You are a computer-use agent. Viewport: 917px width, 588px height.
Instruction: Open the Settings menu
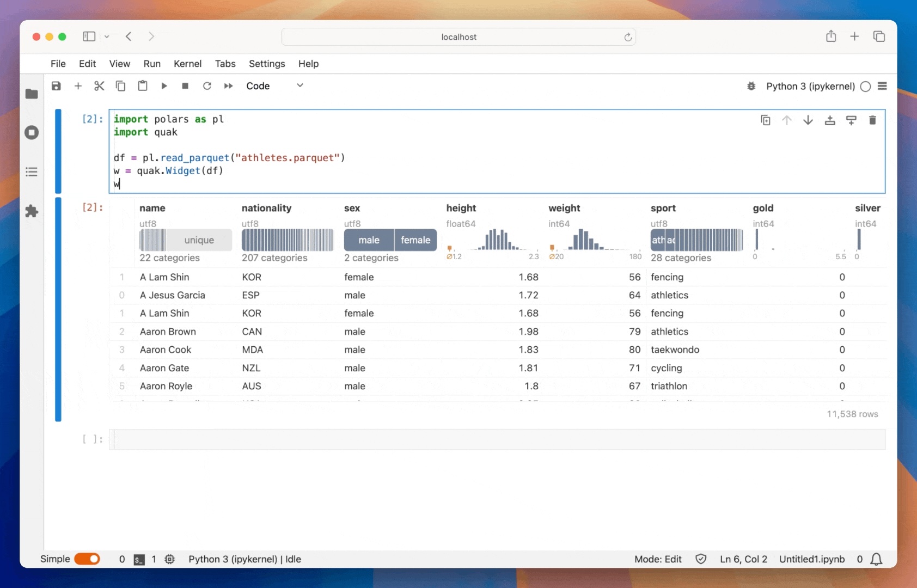[x=267, y=64]
